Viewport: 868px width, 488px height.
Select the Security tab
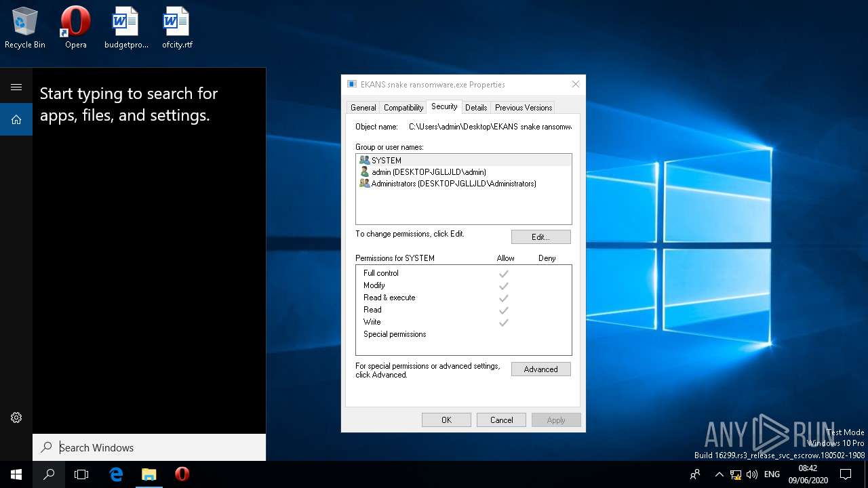click(x=444, y=106)
